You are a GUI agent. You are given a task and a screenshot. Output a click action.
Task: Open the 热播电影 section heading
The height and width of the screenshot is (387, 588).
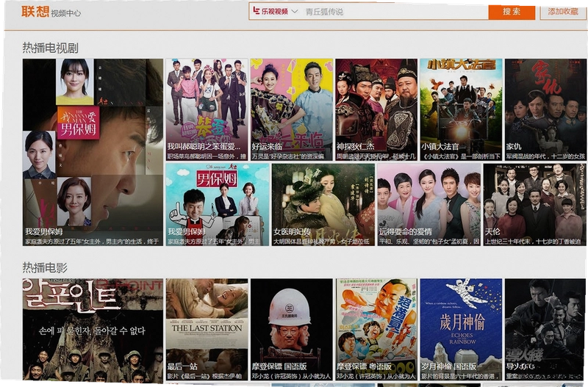[x=45, y=267]
